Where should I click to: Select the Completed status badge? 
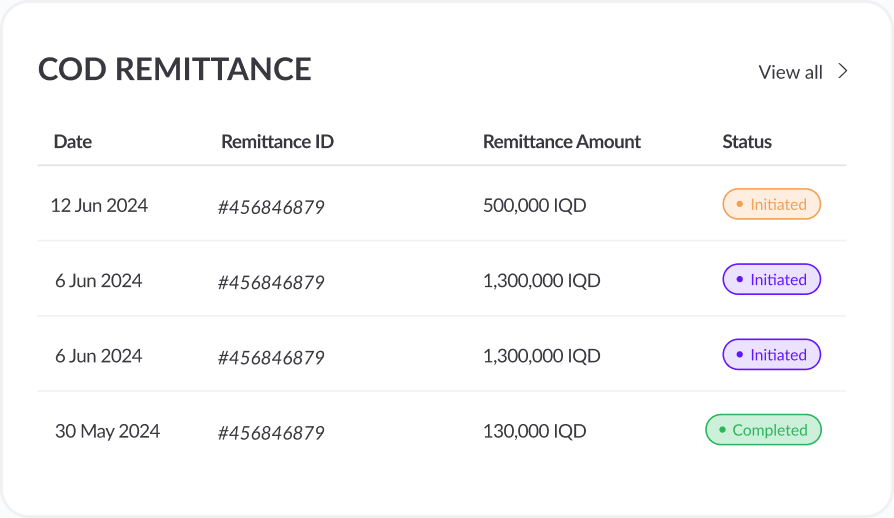pyautogui.click(x=763, y=430)
